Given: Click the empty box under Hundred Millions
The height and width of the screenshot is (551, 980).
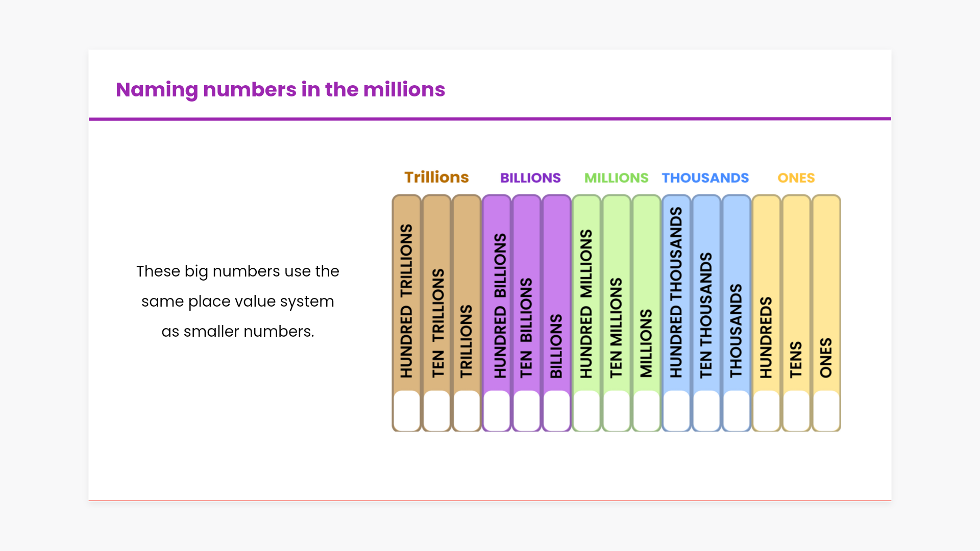Looking at the screenshot, I should [586, 411].
